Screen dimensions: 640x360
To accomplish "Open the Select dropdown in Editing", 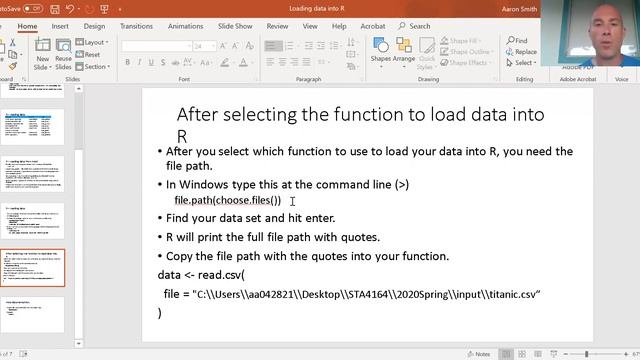I will [x=521, y=63].
